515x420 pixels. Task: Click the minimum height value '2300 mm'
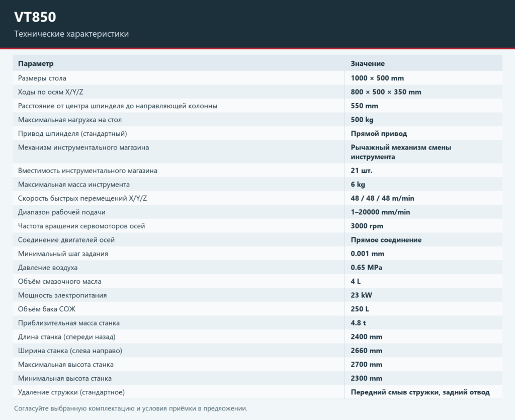tap(367, 378)
